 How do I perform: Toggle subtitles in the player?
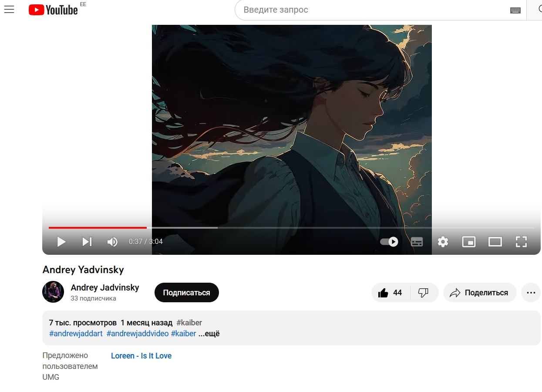coord(417,242)
